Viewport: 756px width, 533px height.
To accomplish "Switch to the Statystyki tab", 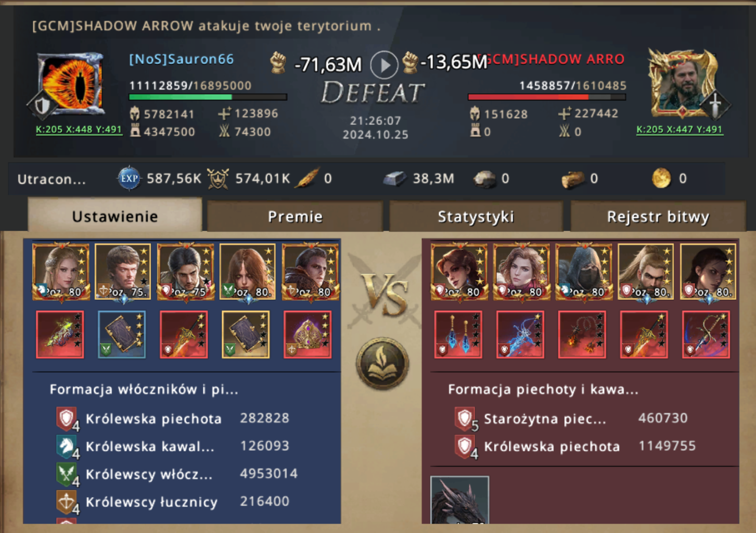I will coord(476,217).
